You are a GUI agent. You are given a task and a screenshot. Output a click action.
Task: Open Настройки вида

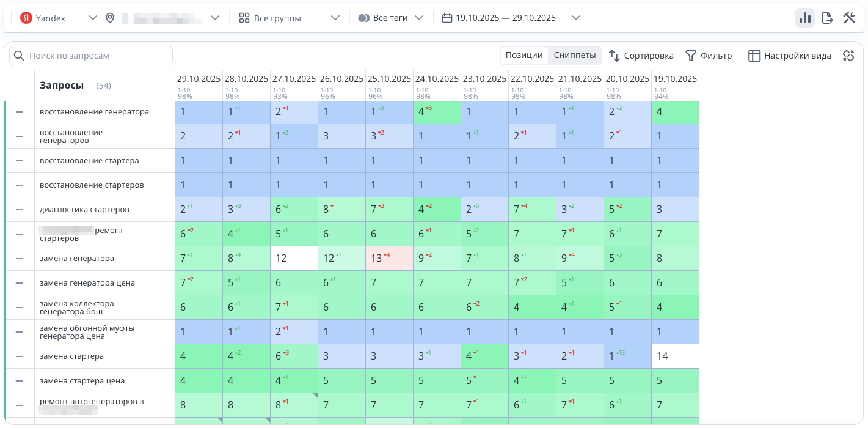pos(790,56)
